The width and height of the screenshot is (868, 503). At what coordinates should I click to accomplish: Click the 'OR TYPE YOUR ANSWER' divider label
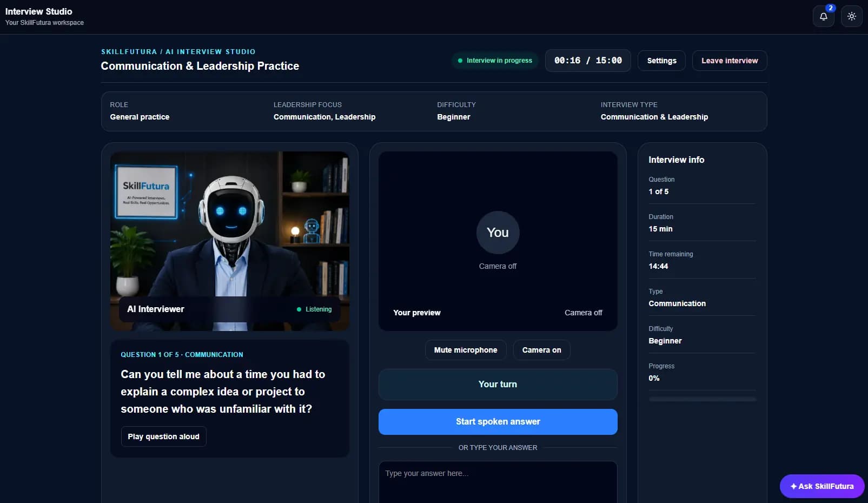[498, 448]
